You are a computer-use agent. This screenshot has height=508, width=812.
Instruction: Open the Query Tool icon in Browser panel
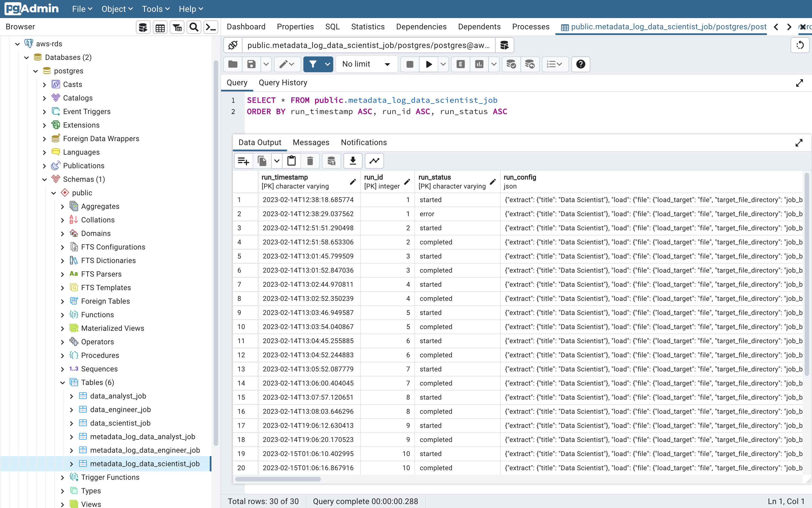(143, 27)
